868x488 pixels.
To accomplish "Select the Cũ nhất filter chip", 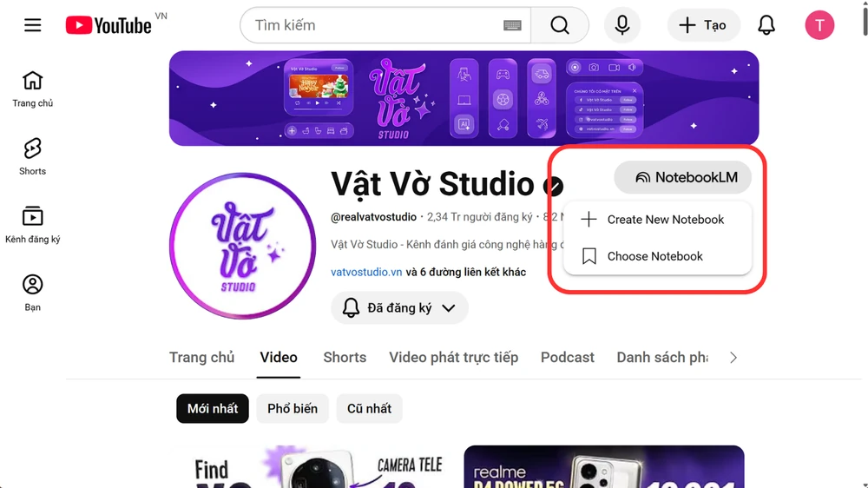I will (x=369, y=409).
